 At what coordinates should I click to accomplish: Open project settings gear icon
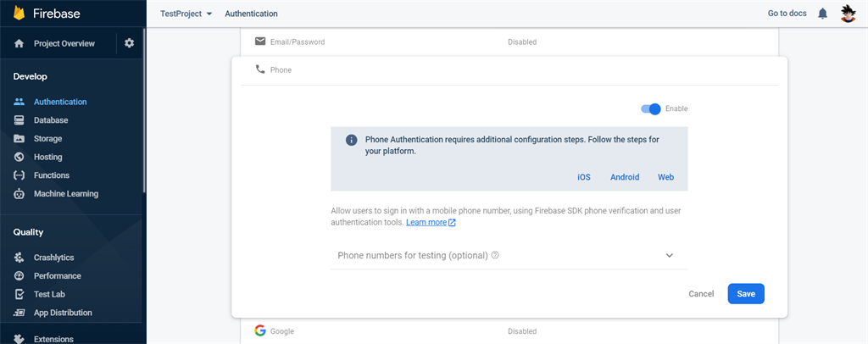coord(129,42)
